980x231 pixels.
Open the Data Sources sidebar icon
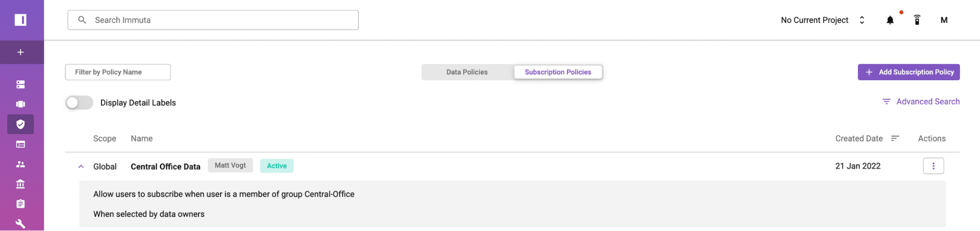pos(21,84)
